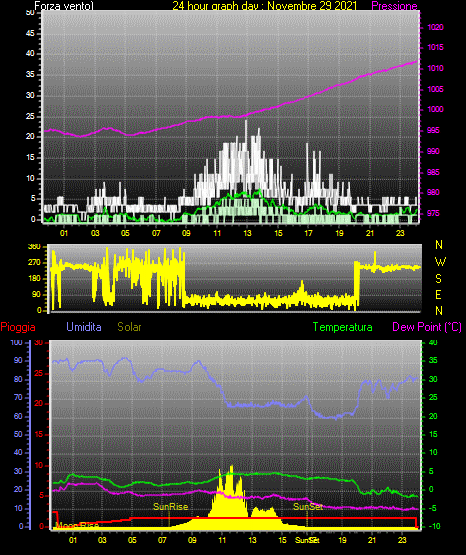Screen dimensions: 466x555
Task: Click the "MoonRise" marker label
Action: pos(77,525)
